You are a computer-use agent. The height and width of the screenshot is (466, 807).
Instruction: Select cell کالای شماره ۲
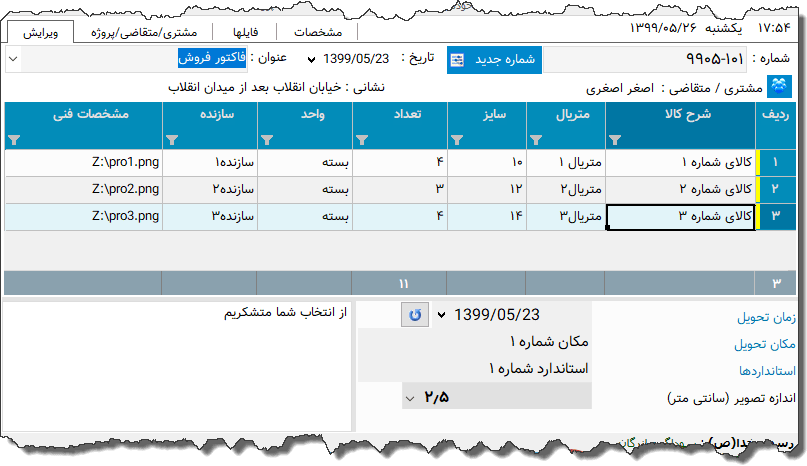coord(680,189)
